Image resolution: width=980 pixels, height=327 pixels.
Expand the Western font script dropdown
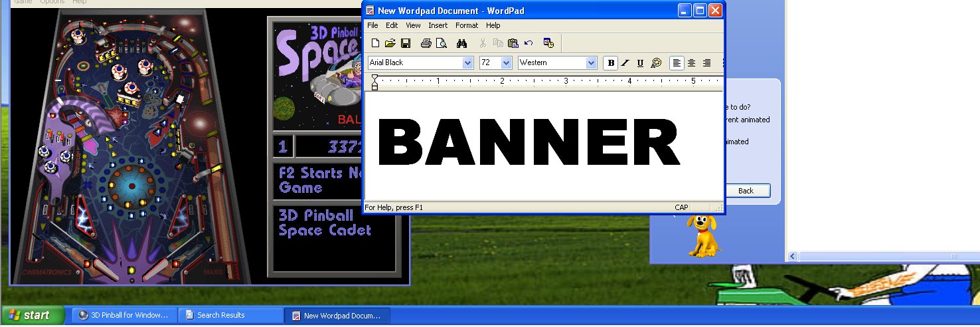pyautogui.click(x=592, y=62)
